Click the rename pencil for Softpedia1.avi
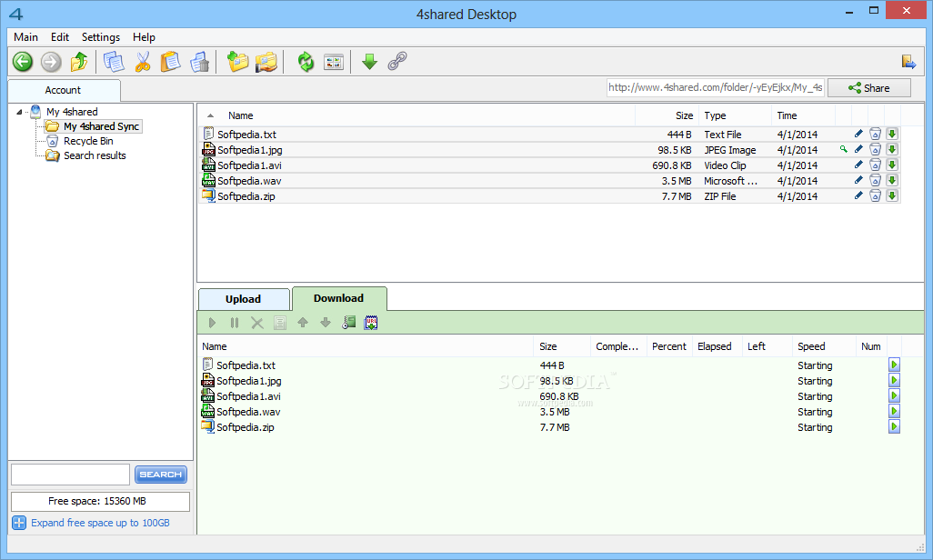Screen dimensions: 933x560 pyautogui.click(x=858, y=165)
